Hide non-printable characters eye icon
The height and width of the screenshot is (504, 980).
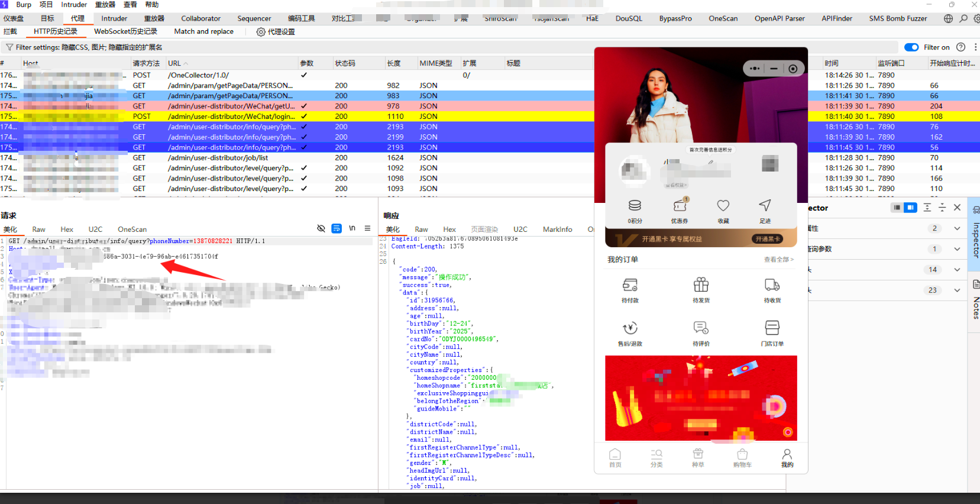coord(321,228)
